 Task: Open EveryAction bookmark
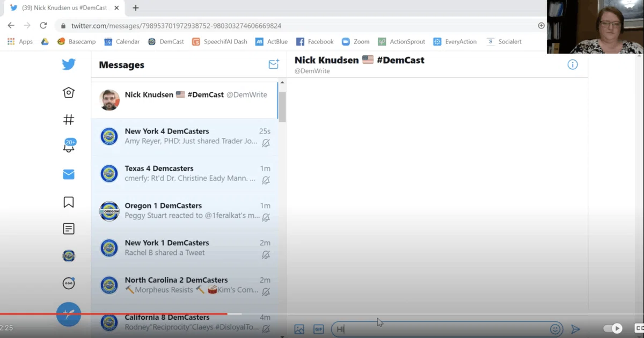tap(455, 41)
